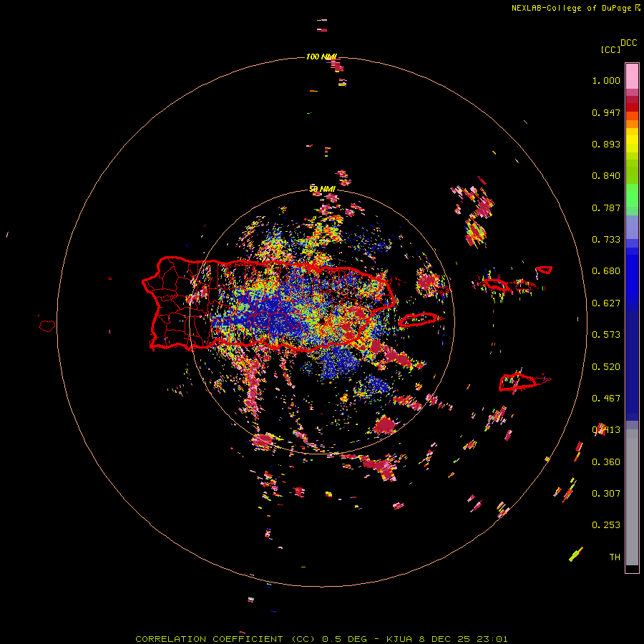This screenshot has width=644, height=644.
Task: Click the [CC] units label
Action: (610, 49)
